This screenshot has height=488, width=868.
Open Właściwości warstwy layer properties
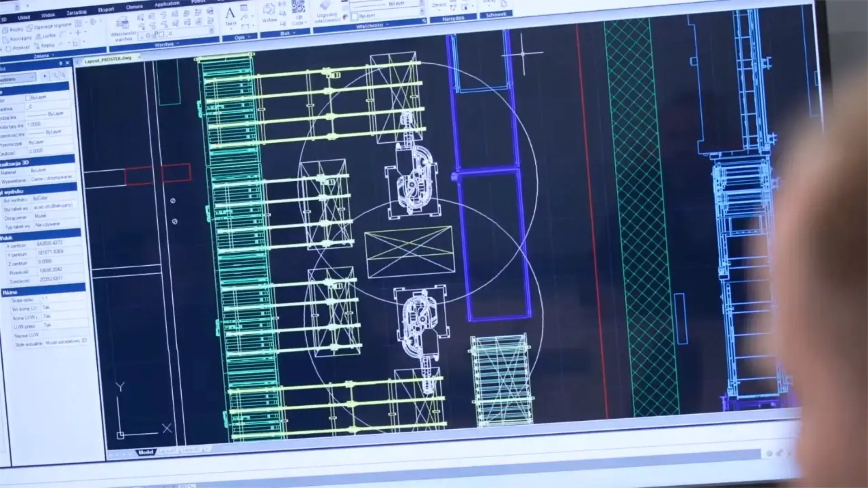123,30
